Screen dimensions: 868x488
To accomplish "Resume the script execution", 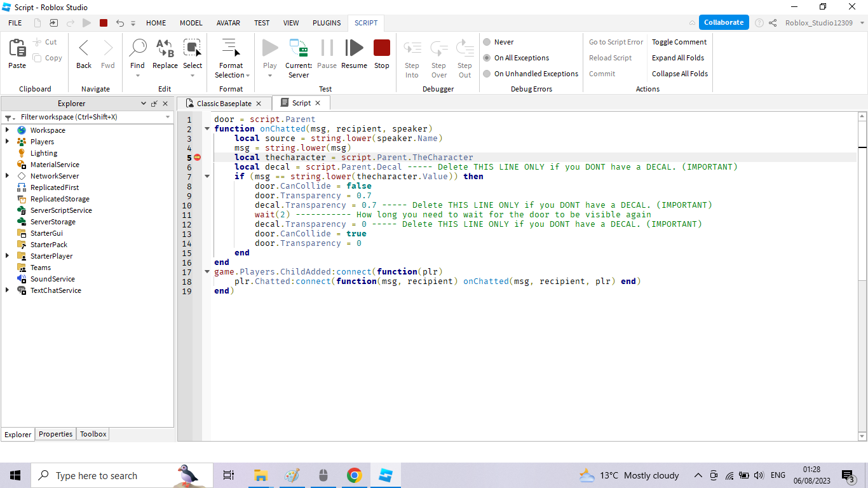I will [354, 48].
